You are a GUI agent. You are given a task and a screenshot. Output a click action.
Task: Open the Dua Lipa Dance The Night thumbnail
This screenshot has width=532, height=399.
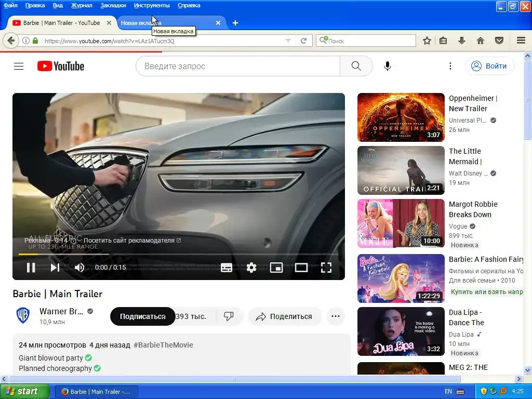pos(401,331)
